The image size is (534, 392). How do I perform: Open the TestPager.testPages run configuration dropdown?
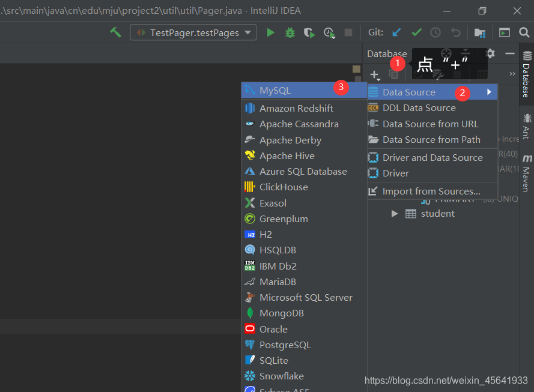coord(193,32)
